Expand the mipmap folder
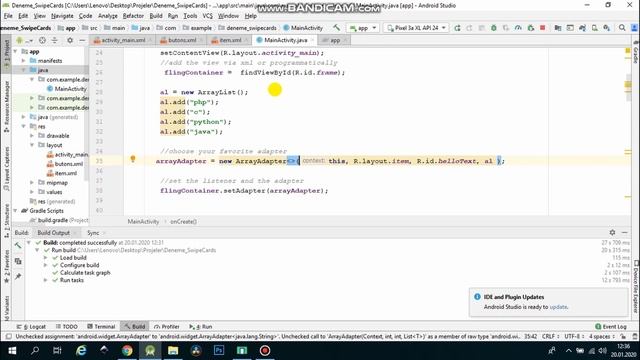The image size is (640, 360). (x=32, y=182)
